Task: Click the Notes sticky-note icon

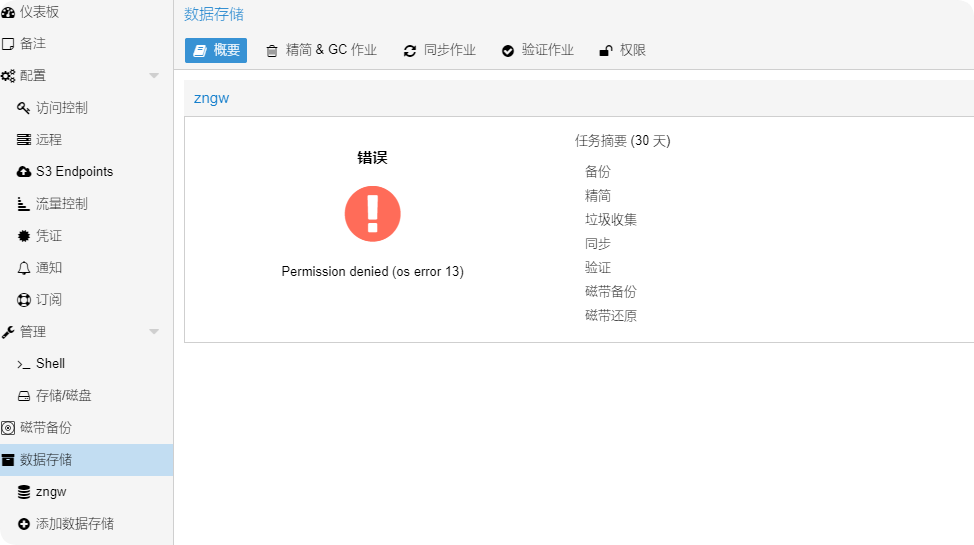Action: click(8, 44)
